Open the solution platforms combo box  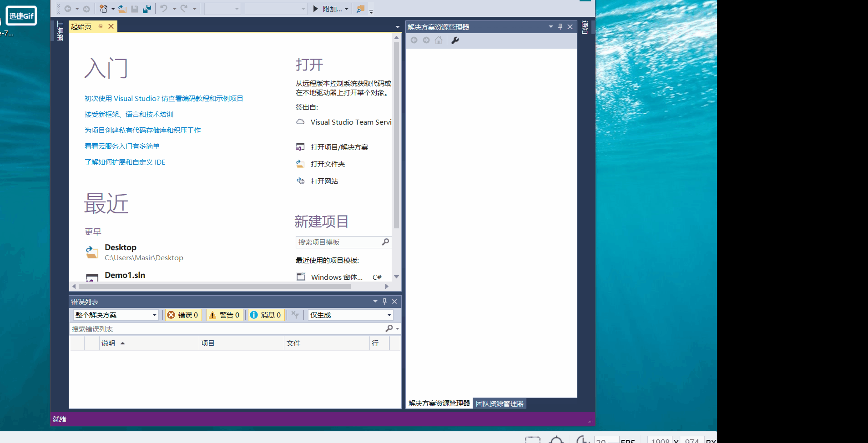(x=276, y=9)
